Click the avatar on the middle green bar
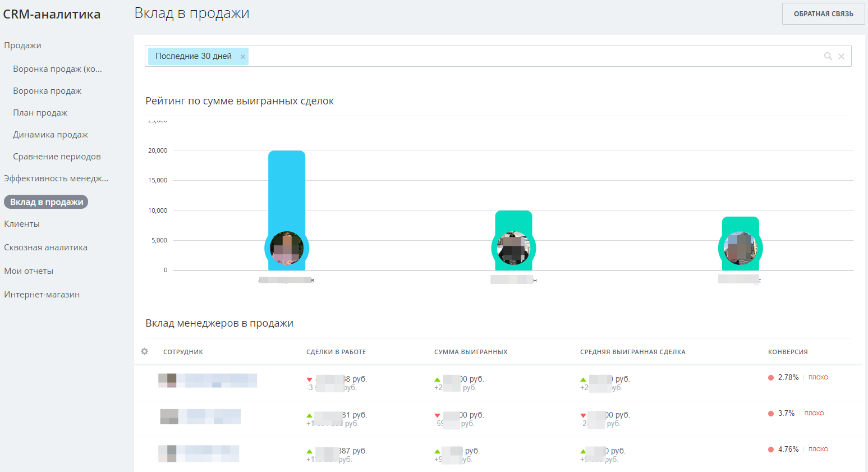This screenshot has height=472, width=868. 513,248
